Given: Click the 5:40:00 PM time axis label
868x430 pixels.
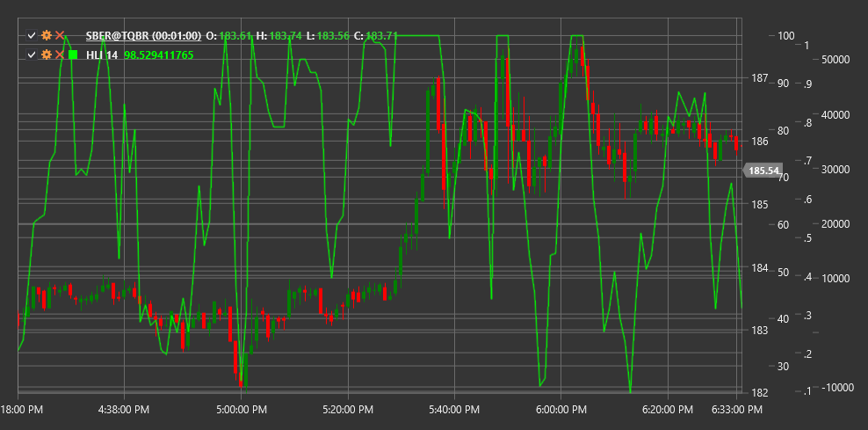Looking at the screenshot, I should pyautogui.click(x=454, y=410).
